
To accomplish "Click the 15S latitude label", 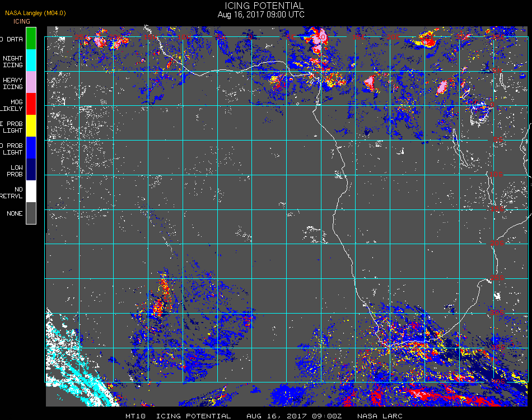I will [x=497, y=209].
